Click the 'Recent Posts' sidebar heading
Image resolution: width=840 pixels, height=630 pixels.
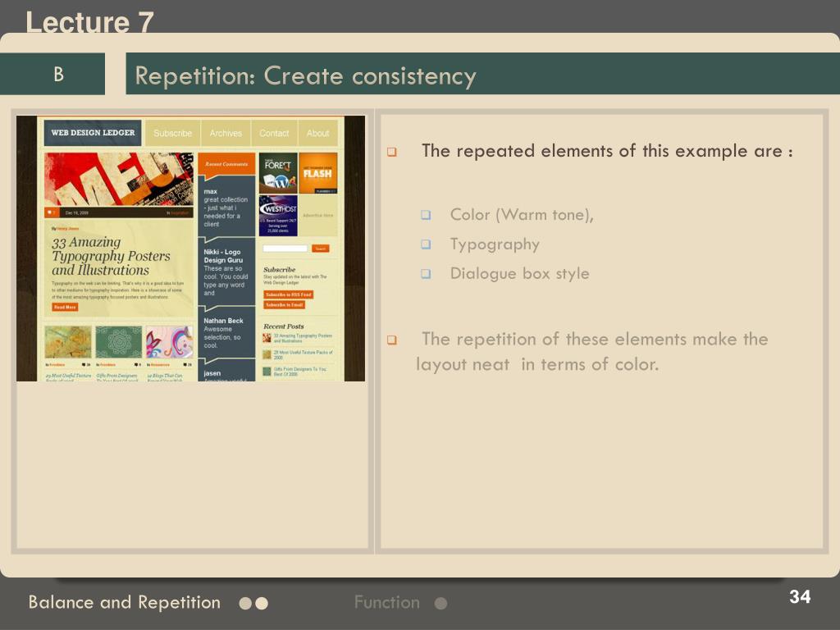283,326
